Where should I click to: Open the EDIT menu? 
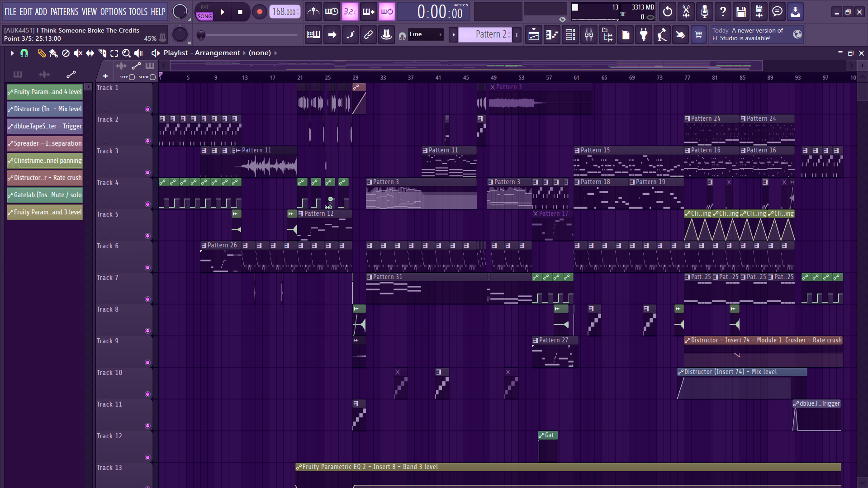click(26, 12)
